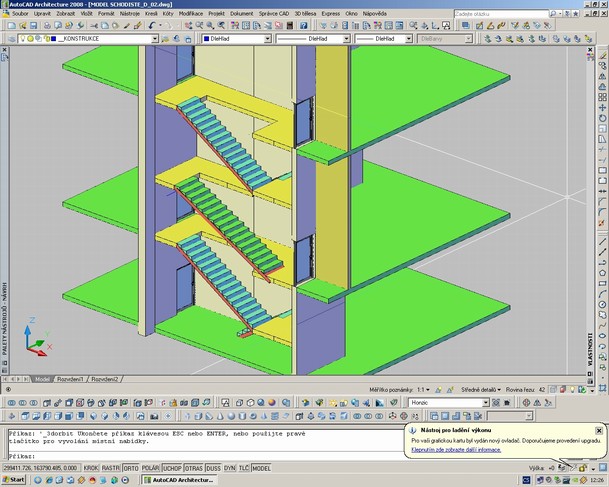Viewport: 609px width, 487px height.
Task: Click the save icon in standard toolbar
Action: [x=33, y=28]
